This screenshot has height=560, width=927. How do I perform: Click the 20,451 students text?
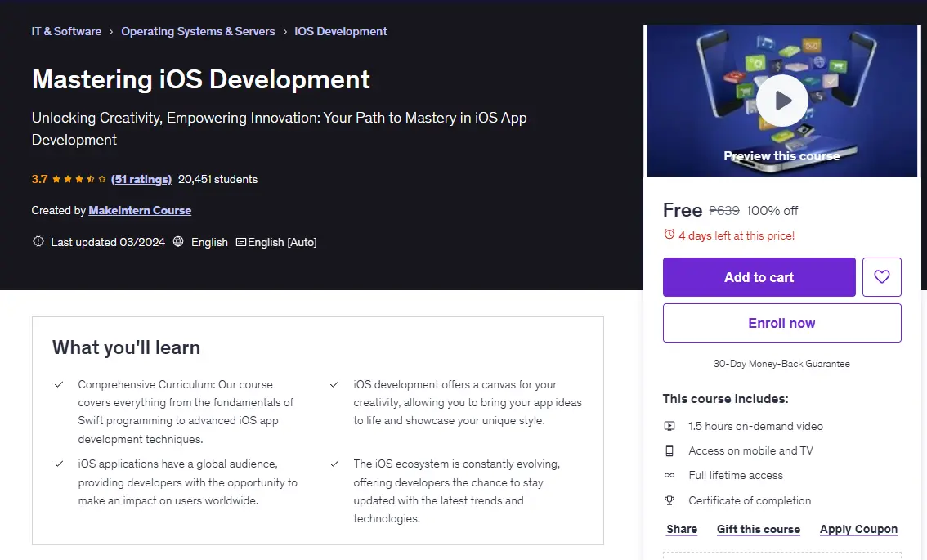(x=217, y=179)
